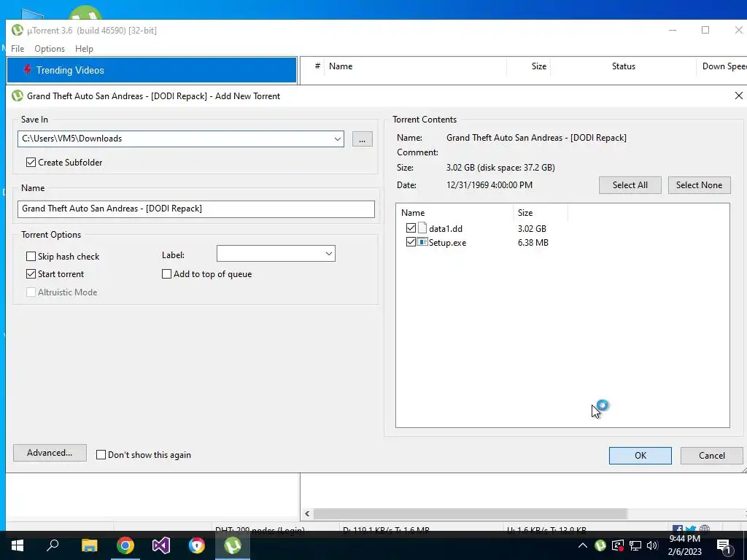The image size is (747, 560).
Task: Click the globe icon in the µTorrent status bar
Action: (705, 529)
